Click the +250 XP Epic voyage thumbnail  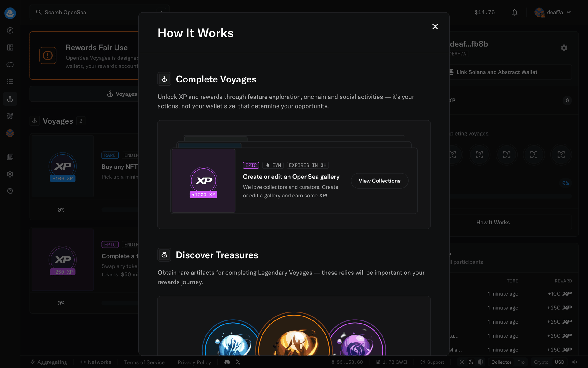[x=63, y=260]
